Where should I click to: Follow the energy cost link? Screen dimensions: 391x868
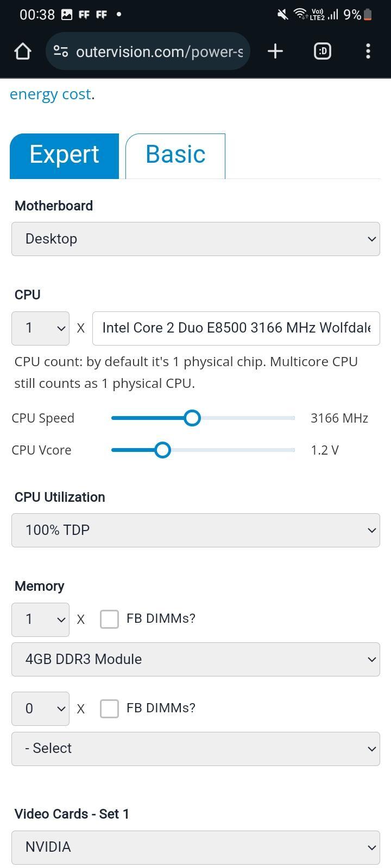50,94
